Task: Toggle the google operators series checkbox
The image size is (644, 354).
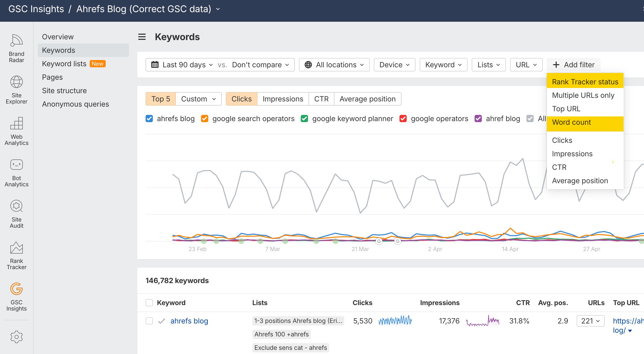Action: point(403,119)
